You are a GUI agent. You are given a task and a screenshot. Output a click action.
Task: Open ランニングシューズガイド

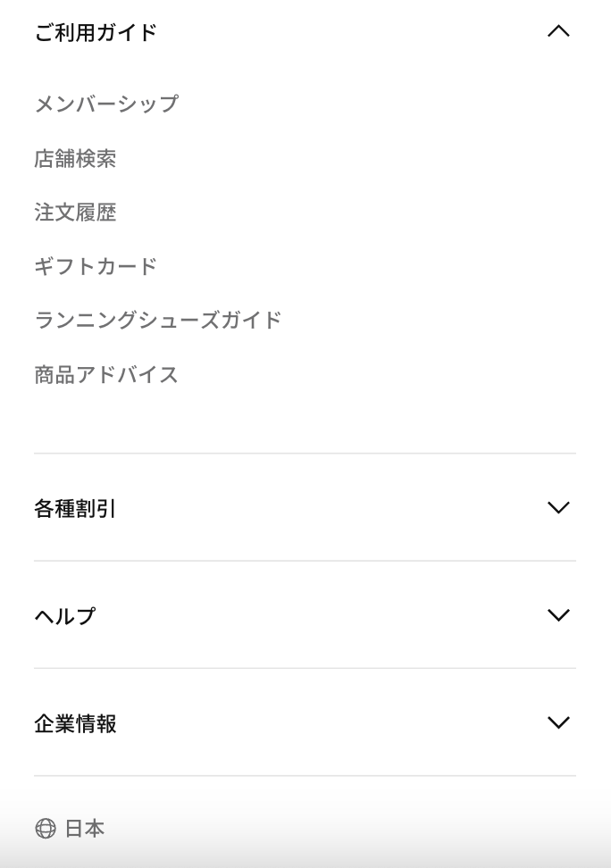click(x=158, y=320)
